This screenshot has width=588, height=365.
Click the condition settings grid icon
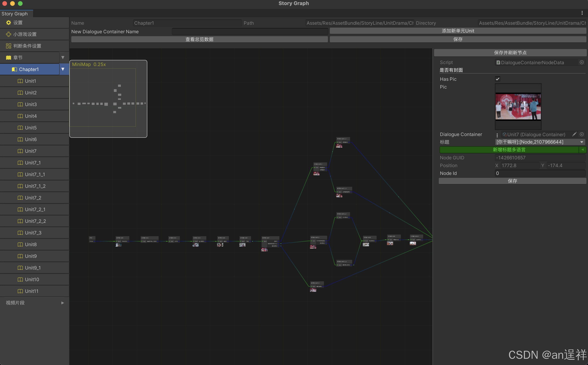8,46
